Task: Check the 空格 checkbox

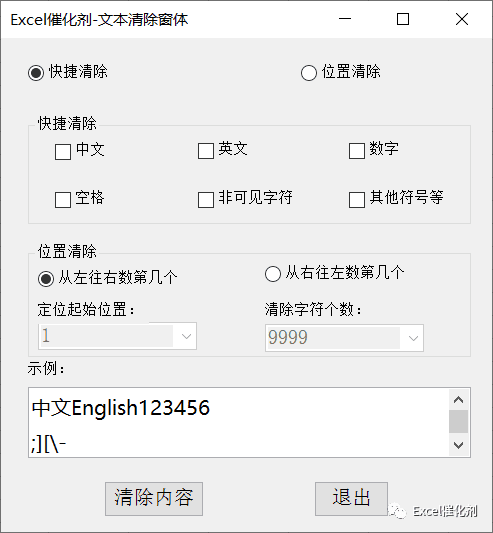Action: coord(63,200)
